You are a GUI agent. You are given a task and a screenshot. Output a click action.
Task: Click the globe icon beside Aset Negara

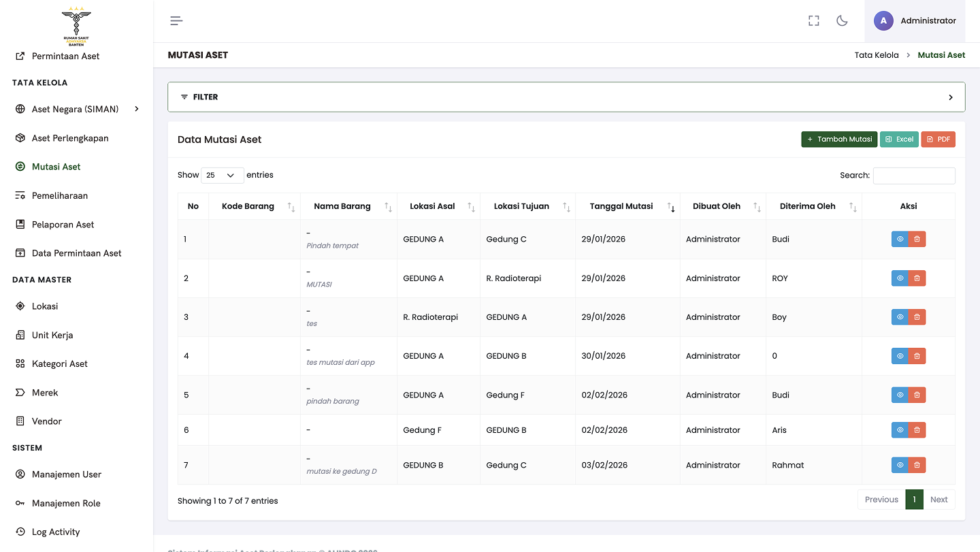(20, 109)
